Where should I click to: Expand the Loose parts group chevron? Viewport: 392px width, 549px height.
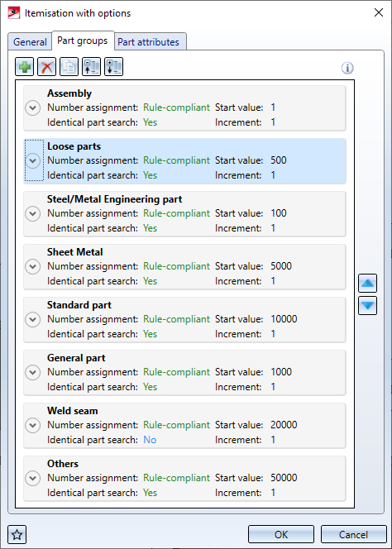(x=32, y=160)
